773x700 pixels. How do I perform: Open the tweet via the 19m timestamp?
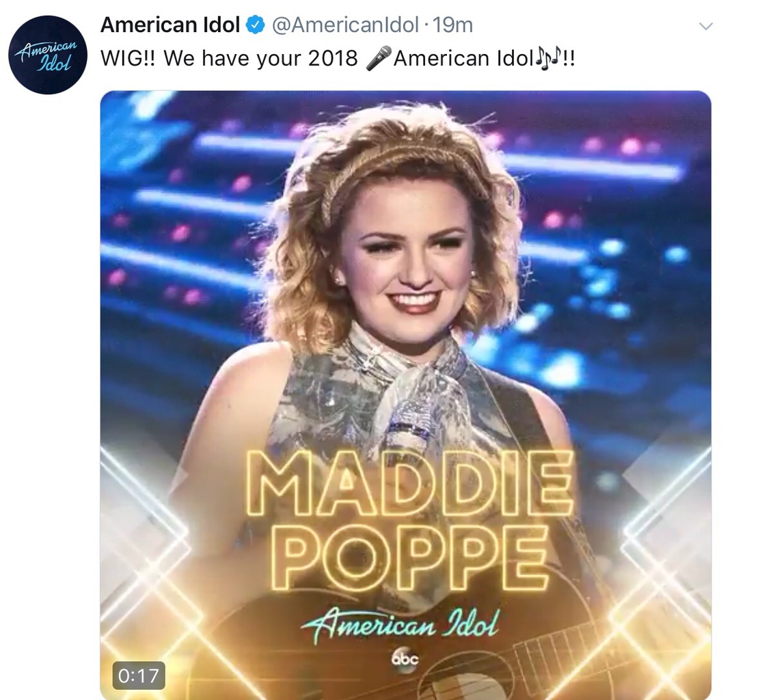[x=452, y=25]
